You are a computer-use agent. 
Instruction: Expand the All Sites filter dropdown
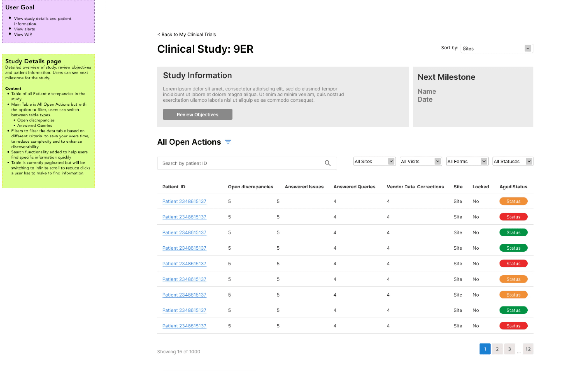coord(374,161)
